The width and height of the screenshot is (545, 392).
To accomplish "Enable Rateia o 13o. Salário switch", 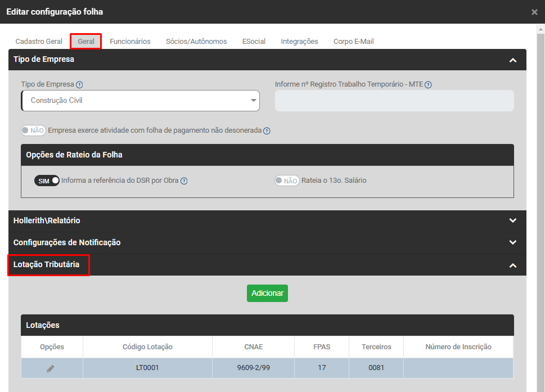I will 287,181.
